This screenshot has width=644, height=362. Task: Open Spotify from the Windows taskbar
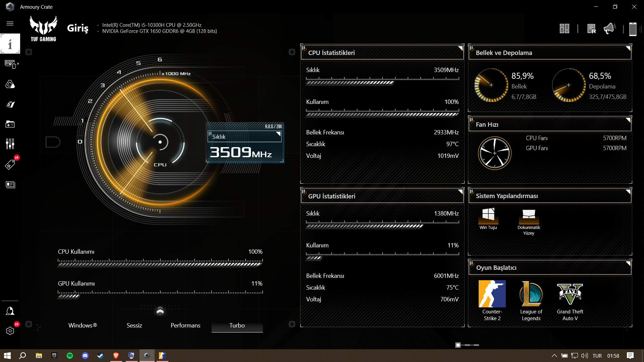pyautogui.click(x=70, y=356)
